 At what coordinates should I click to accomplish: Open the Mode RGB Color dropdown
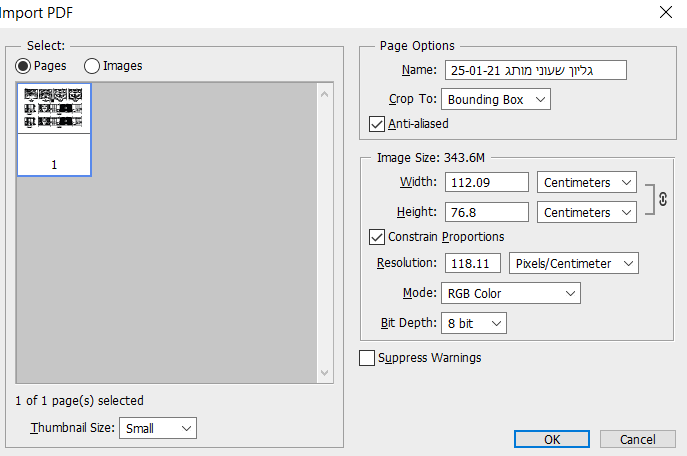pyautogui.click(x=510, y=293)
